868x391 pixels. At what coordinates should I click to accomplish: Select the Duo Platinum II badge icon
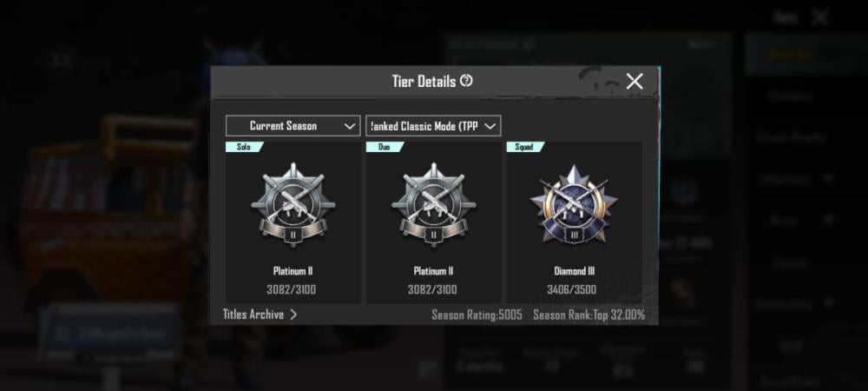(433, 204)
